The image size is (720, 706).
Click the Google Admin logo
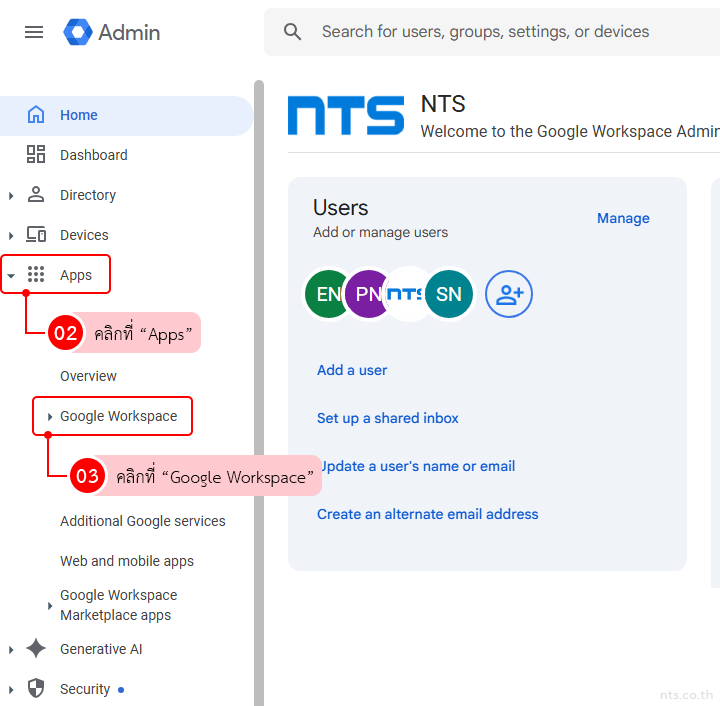[x=112, y=32]
